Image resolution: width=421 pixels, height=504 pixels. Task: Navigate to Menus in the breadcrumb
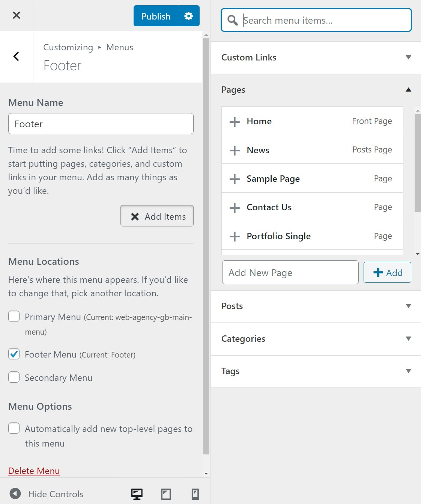119,47
